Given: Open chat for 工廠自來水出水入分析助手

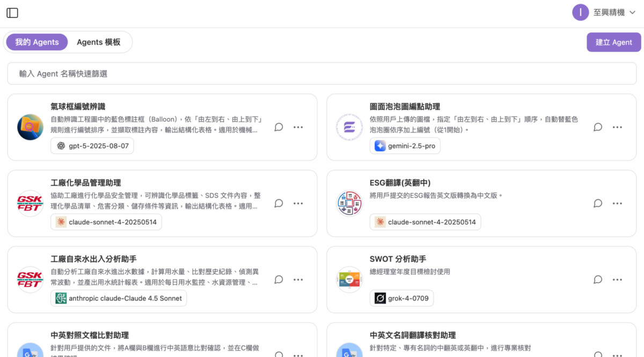Looking at the screenshot, I should (279, 280).
